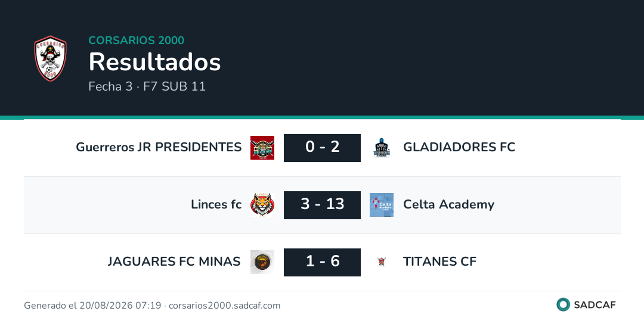Select the 1 - 6 score box

coord(323,262)
